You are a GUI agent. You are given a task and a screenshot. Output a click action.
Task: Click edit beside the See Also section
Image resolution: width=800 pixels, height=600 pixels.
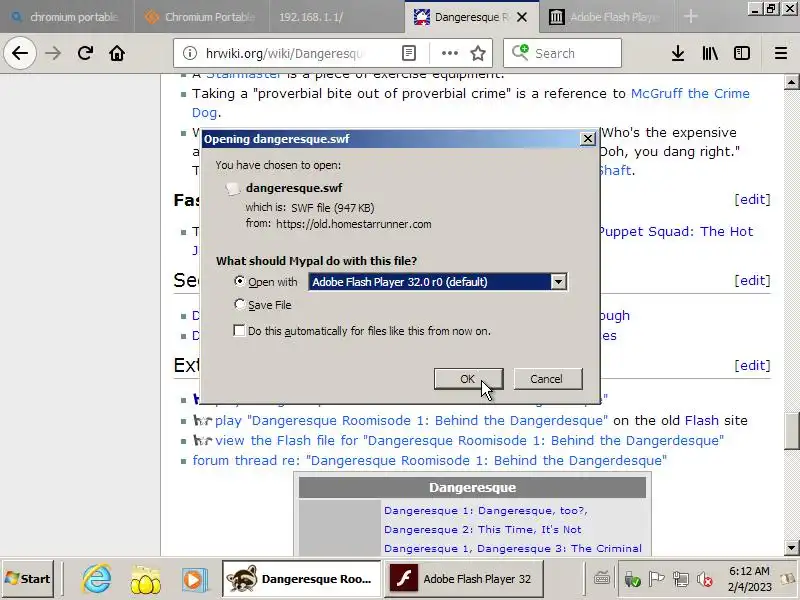click(x=752, y=280)
